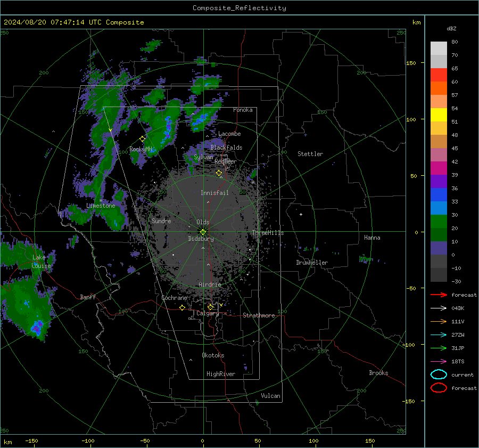Viewport: 479px width, 448px height.
Task: Click the Banff town label
Action: (x=88, y=297)
